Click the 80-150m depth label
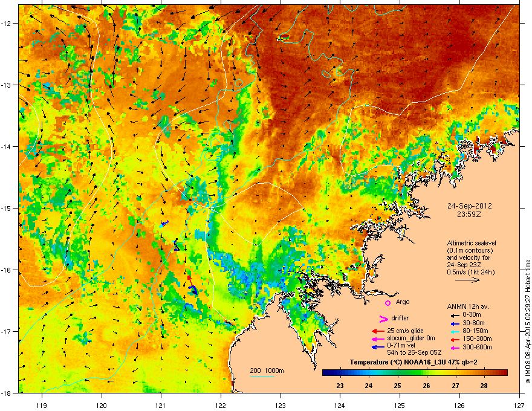Image resolution: width=532 pixels, height=411 pixels. tap(475, 331)
